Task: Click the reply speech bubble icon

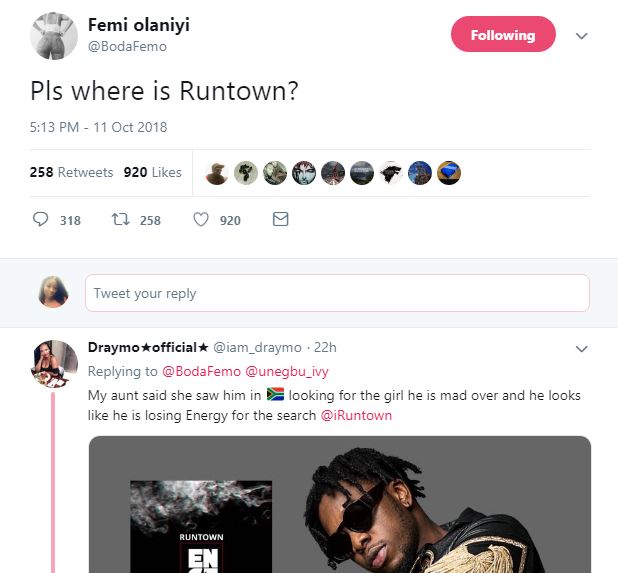Action: [41, 219]
